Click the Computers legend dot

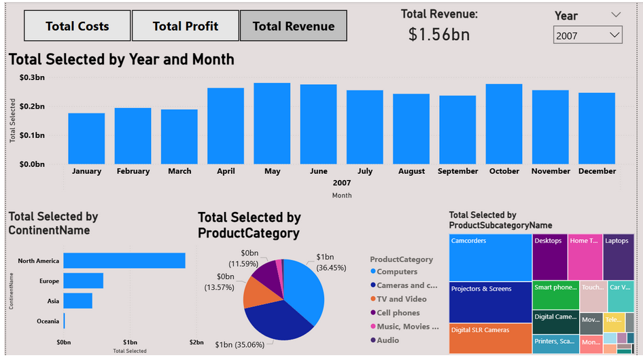pos(373,272)
